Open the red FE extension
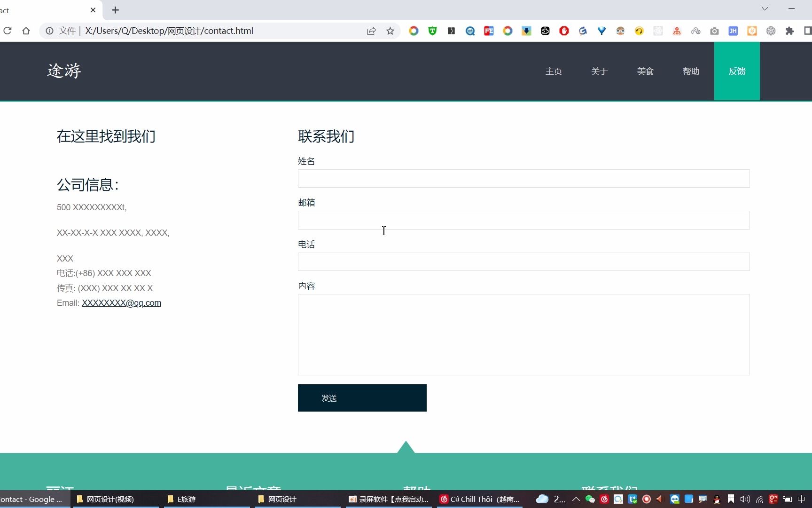This screenshot has width=812, height=508. point(489,31)
